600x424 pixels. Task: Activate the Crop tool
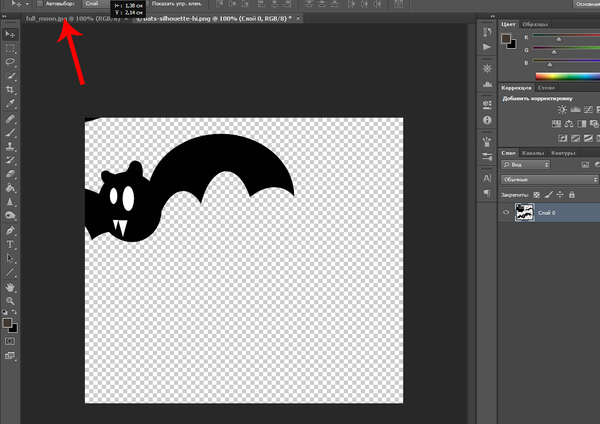tap(11, 89)
